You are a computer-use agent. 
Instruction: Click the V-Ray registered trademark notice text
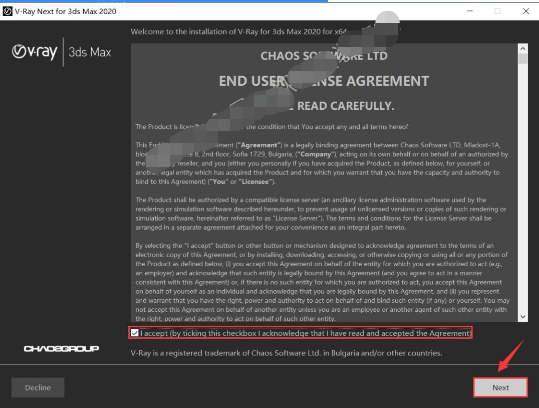(286, 353)
